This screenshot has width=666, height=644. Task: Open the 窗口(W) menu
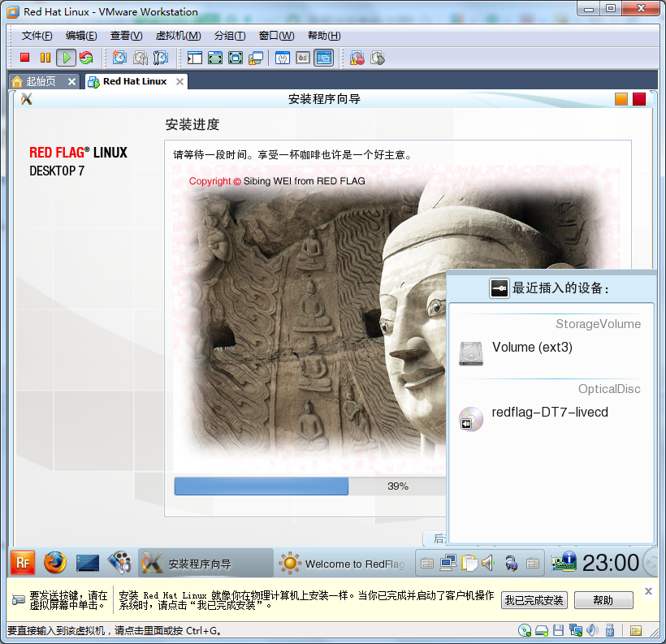276,36
